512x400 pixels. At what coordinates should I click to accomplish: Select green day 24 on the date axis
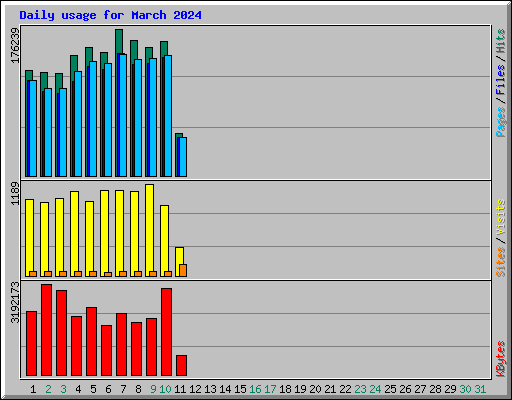(x=375, y=389)
